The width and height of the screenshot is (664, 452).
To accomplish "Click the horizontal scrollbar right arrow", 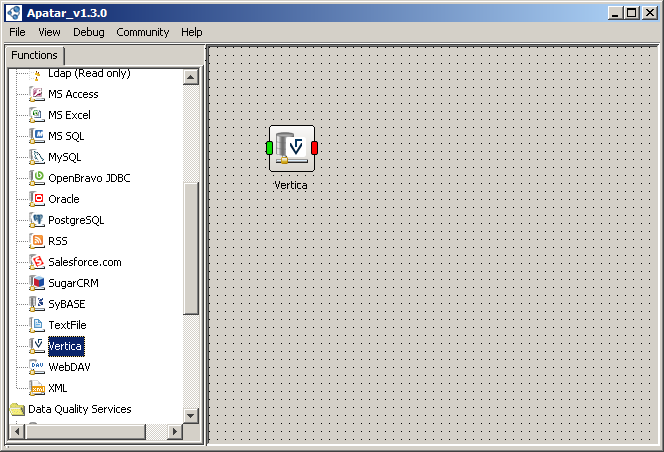I will (174, 432).
